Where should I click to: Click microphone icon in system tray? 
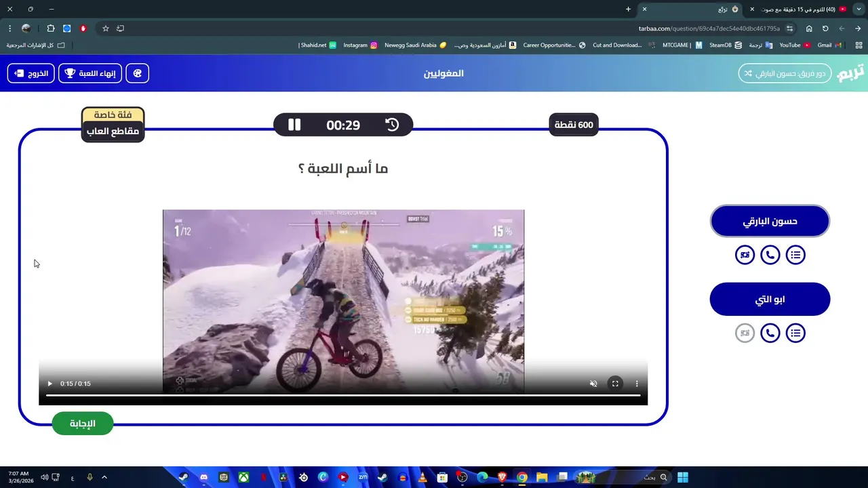[90, 477]
